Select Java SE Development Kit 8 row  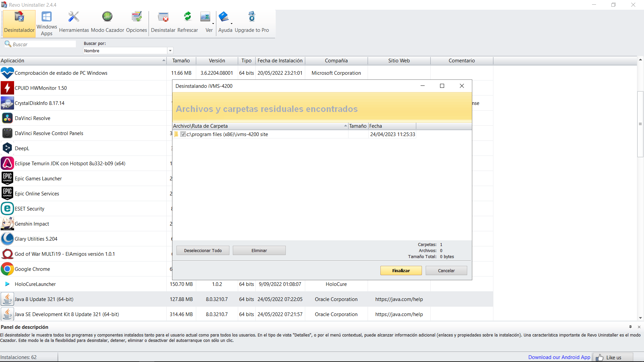[x=247, y=314]
